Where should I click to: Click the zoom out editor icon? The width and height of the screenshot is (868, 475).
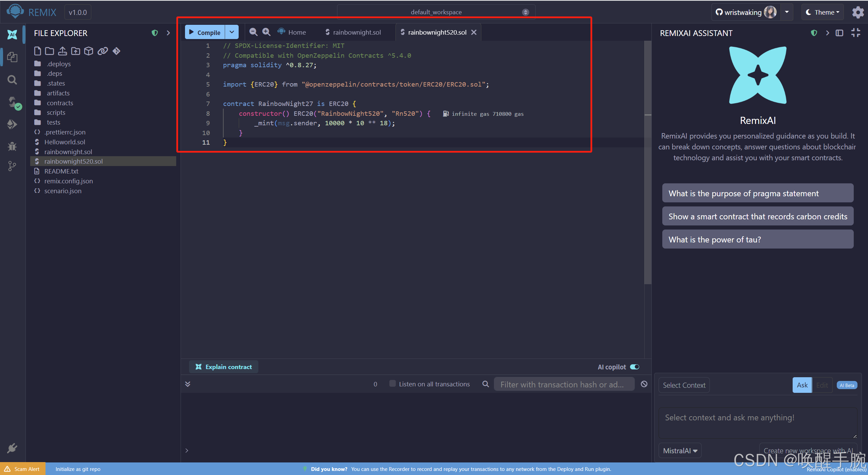[253, 32]
